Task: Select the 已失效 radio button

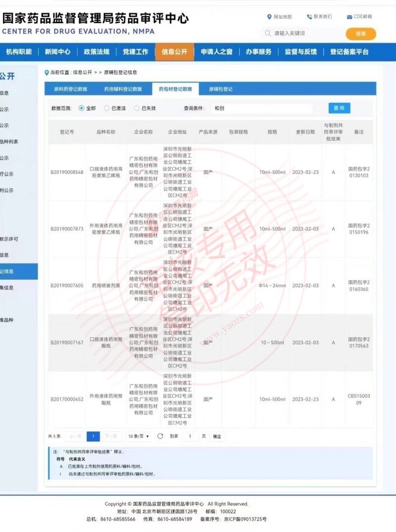Action: [137, 108]
